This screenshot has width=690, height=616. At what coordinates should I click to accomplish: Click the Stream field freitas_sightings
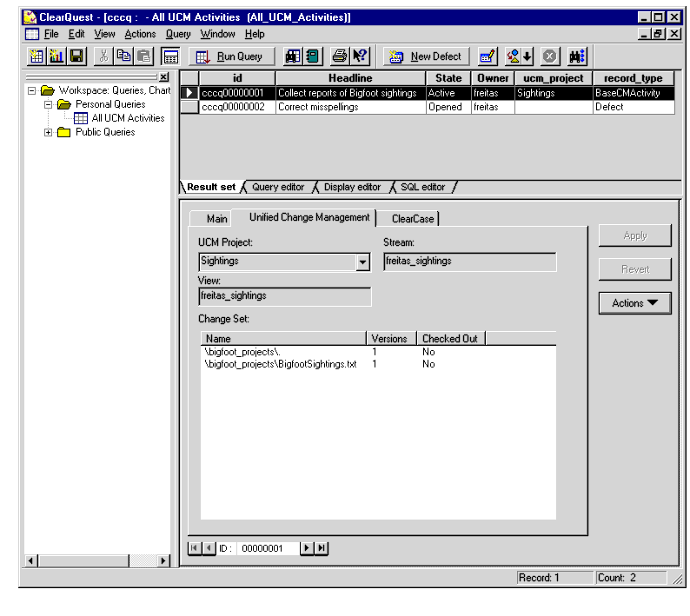coord(469,262)
